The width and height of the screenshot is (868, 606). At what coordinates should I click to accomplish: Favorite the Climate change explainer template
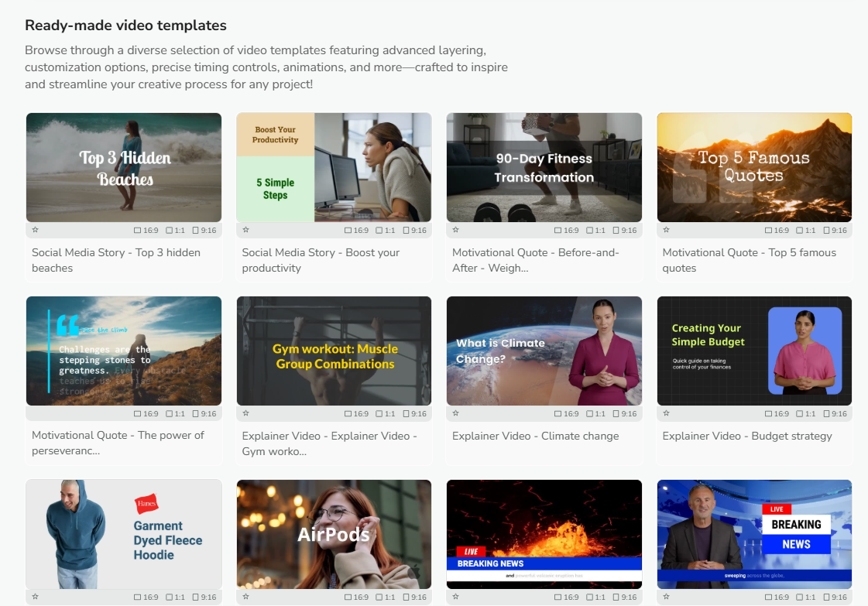[x=456, y=413]
